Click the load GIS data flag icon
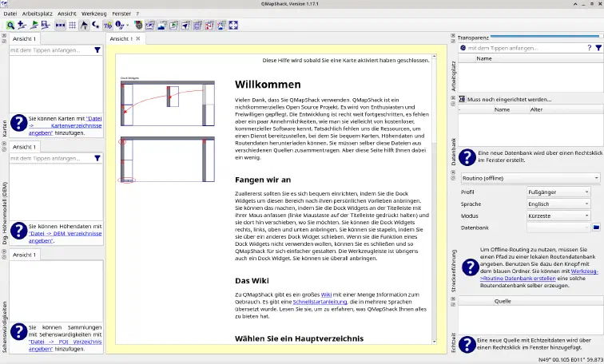Image resolution: width=604 pixels, height=364 pixels. (34, 26)
